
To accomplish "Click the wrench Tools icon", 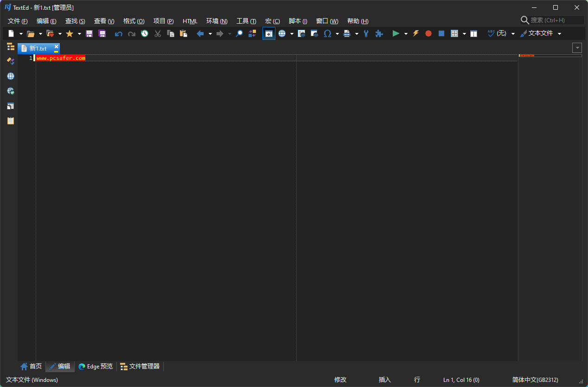I will pos(366,33).
